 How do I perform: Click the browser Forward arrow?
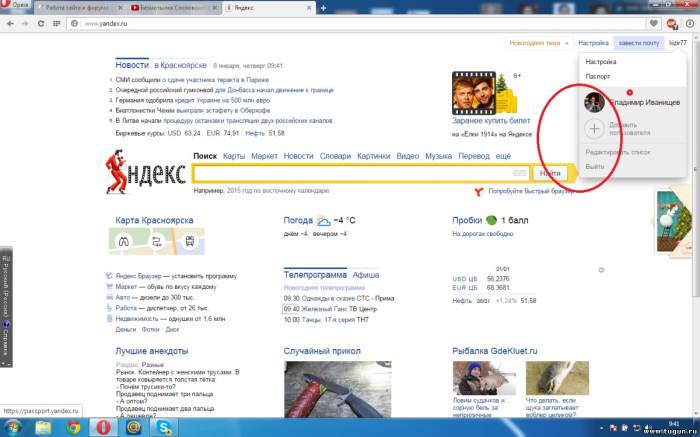[x=25, y=24]
